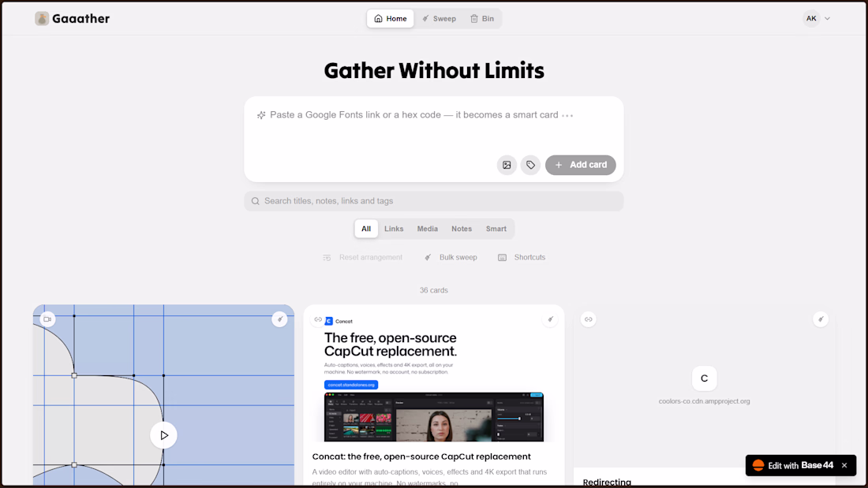Click the coolors-co.cdn.ampproject.org C placeholder
This screenshot has width=868, height=488.
(x=704, y=378)
